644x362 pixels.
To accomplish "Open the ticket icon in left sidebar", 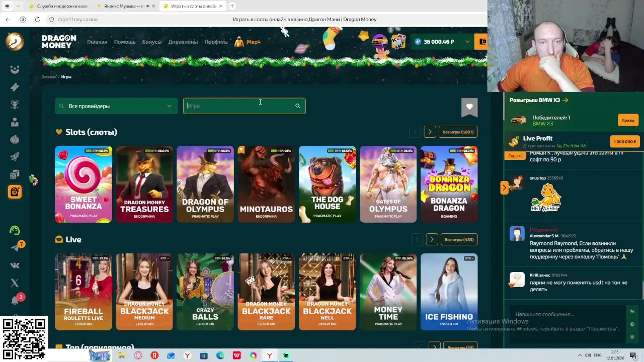I will (x=15, y=87).
